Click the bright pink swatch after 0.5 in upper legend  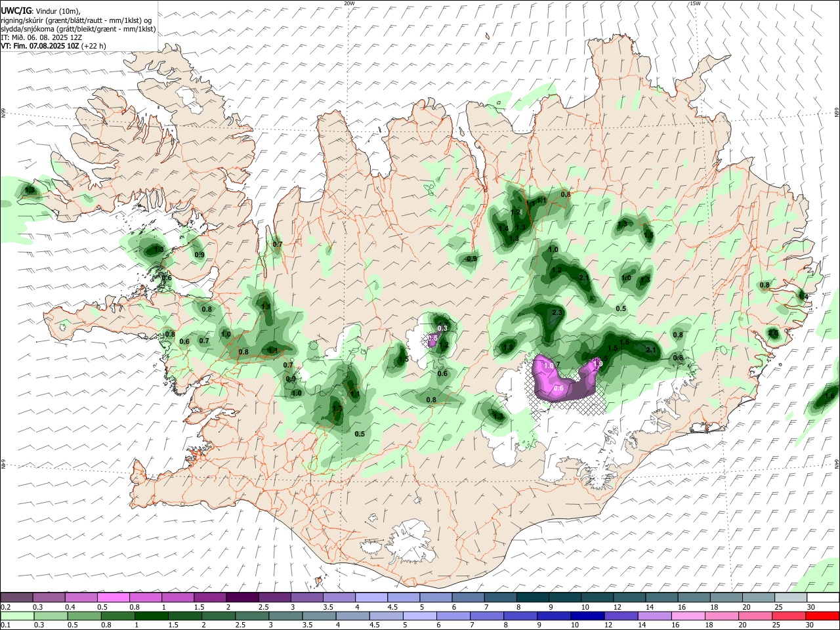click(113, 598)
